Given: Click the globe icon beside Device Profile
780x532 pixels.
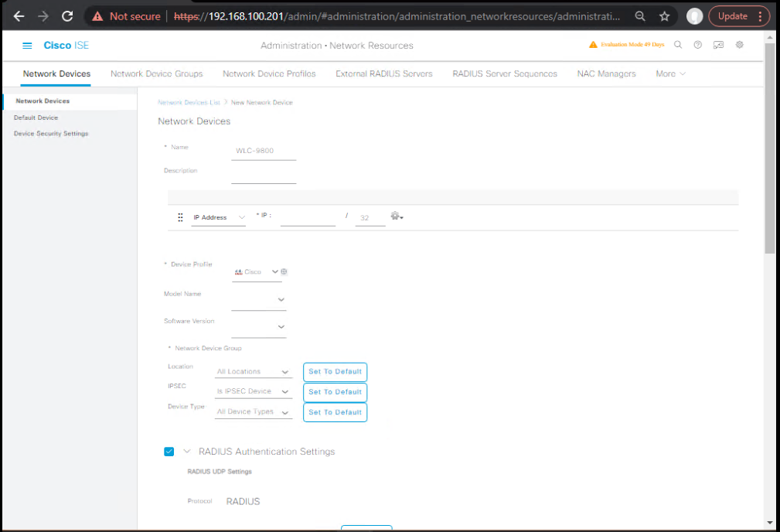Looking at the screenshot, I should (284, 271).
